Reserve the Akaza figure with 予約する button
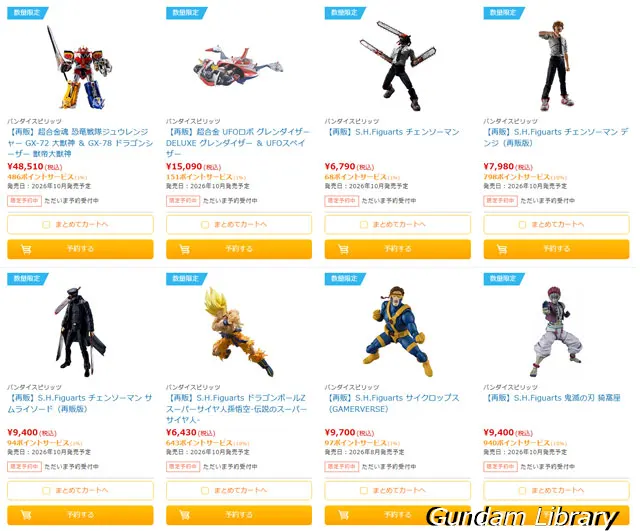 pos(556,515)
